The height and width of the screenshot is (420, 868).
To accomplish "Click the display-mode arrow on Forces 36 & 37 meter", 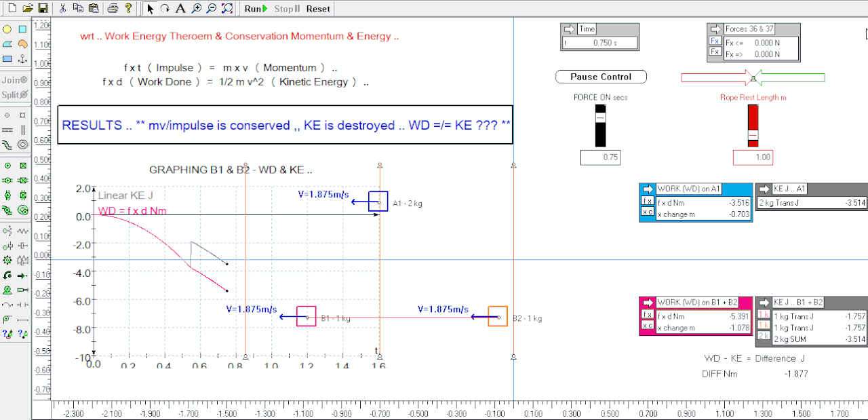I will pos(715,29).
